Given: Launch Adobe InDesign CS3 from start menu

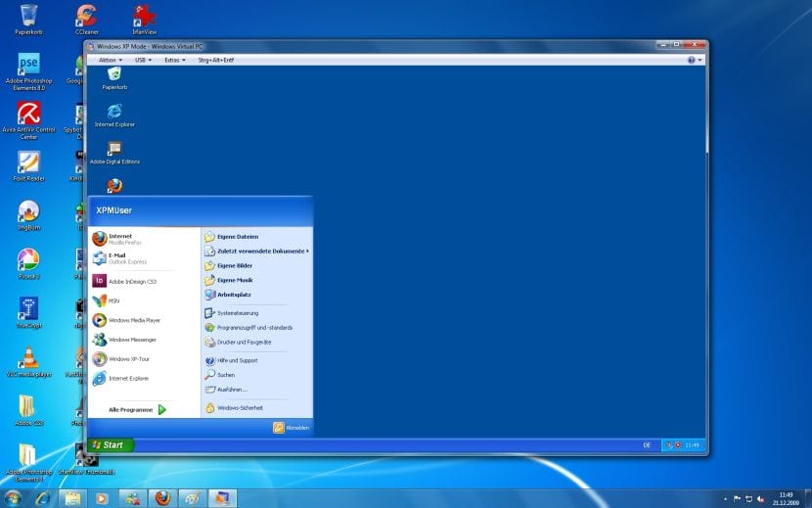Looking at the screenshot, I should (144, 281).
